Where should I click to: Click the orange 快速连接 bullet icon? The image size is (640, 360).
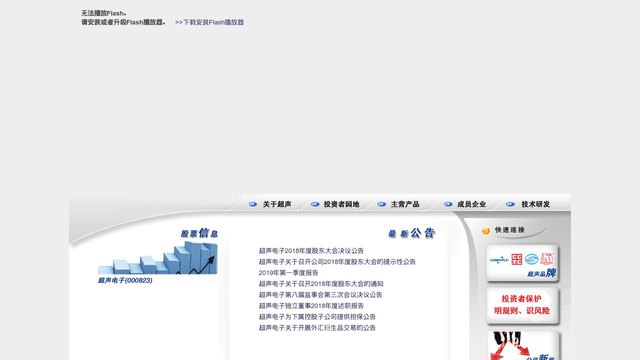click(x=486, y=231)
